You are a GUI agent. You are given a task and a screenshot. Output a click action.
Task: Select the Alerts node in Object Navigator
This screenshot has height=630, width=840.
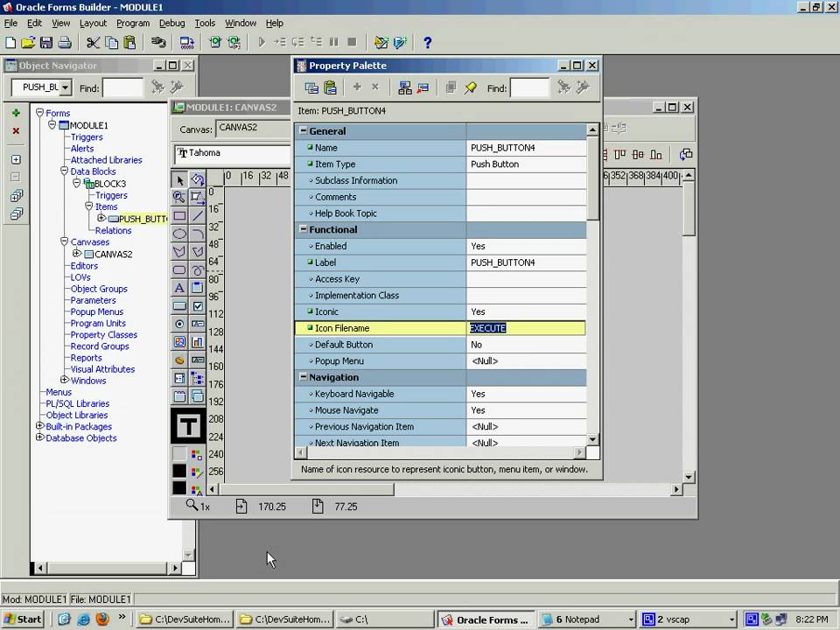coord(82,149)
